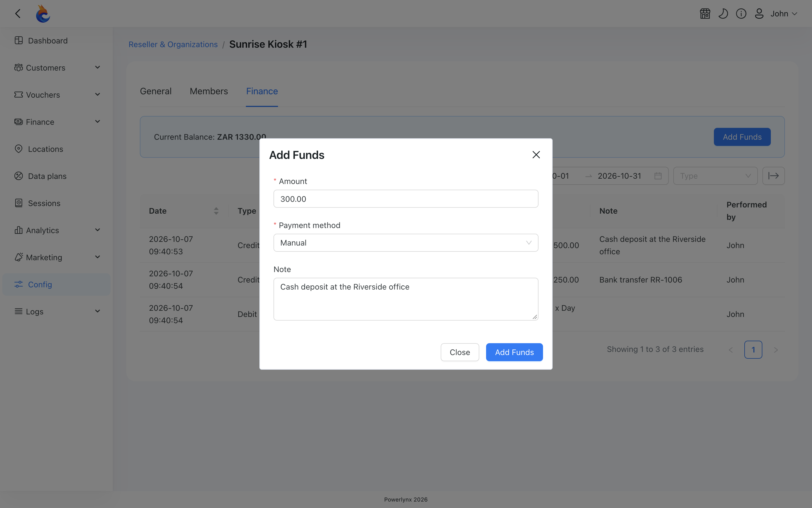Switch to the Members tab
The image size is (812, 508).
click(209, 91)
